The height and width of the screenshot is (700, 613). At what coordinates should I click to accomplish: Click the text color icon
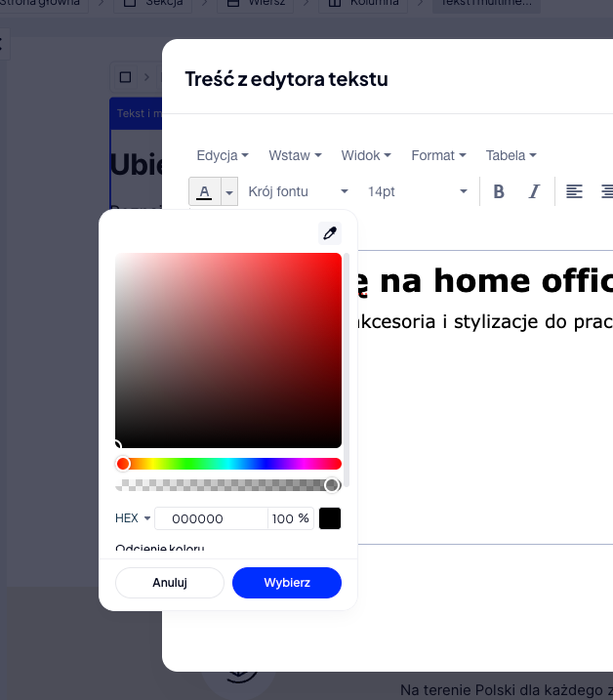pos(204,191)
